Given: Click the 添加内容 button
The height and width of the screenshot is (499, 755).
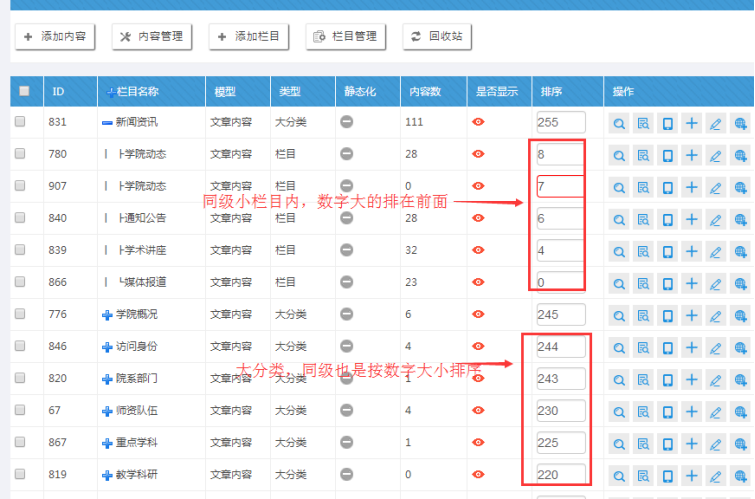Looking at the screenshot, I should point(54,37).
